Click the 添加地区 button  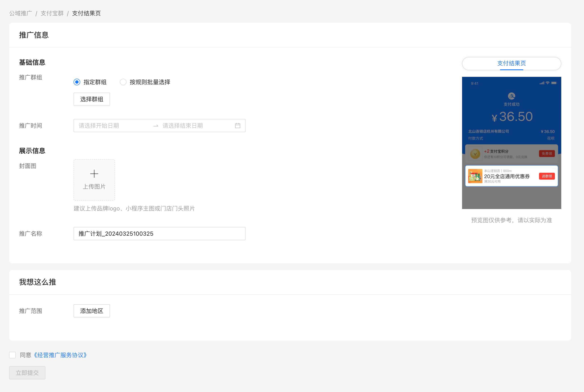point(92,311)
